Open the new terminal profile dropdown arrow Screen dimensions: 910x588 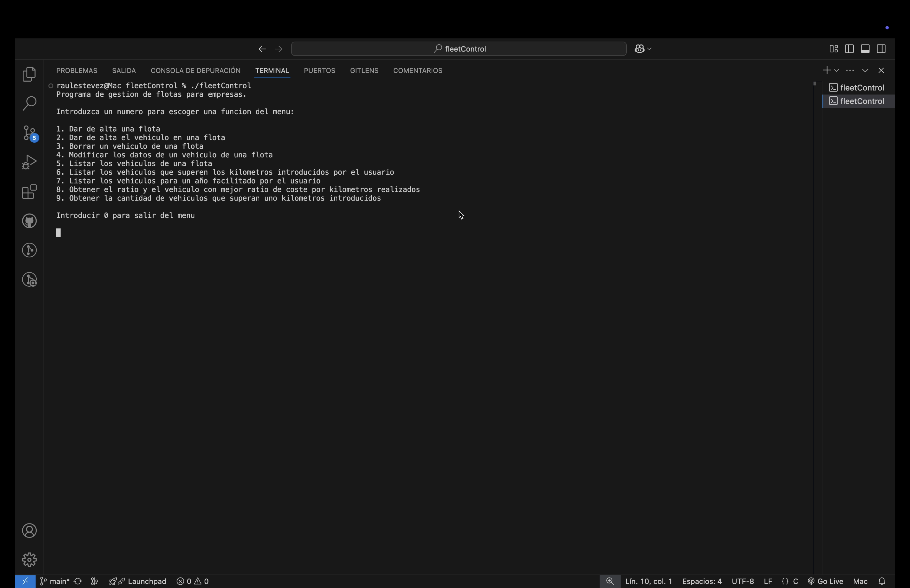pyautogui.click(x=836, y=71)
